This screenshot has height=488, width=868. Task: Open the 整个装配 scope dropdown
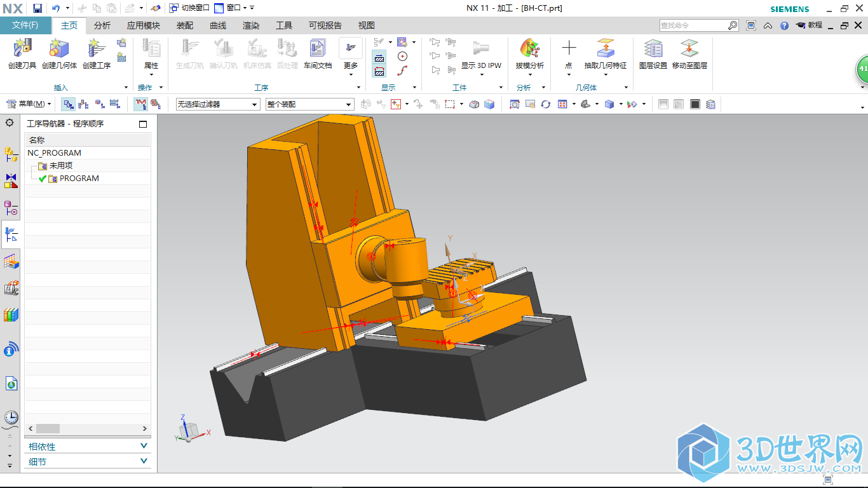pyautogui.click(x=309, y=104)
